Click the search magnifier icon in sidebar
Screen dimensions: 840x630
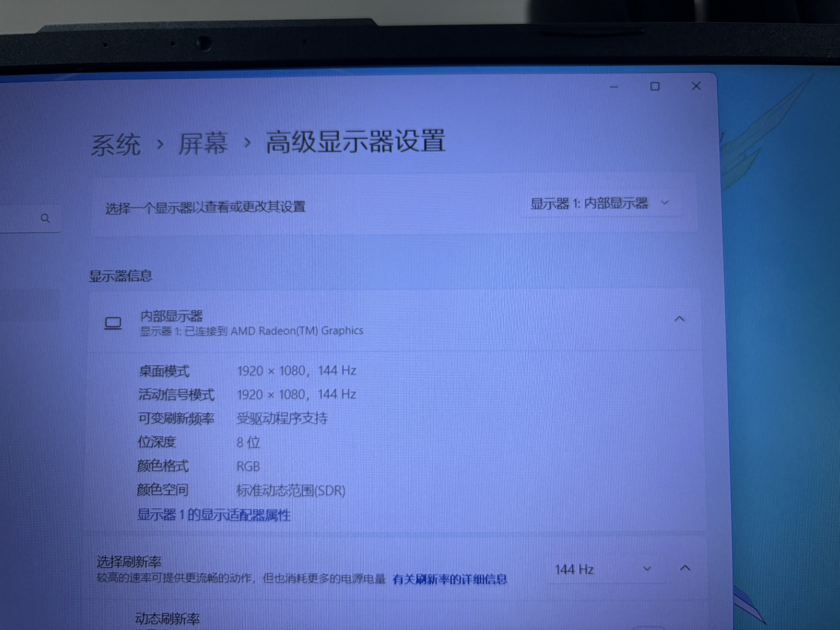45,218
